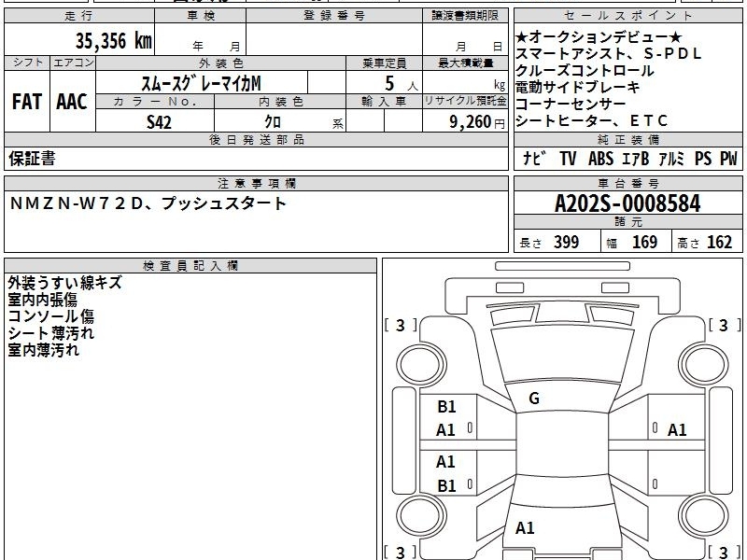The width and height of the screenshot is (747, 560).
Task: Select the PS equipment item
Action: click(703, 158)
